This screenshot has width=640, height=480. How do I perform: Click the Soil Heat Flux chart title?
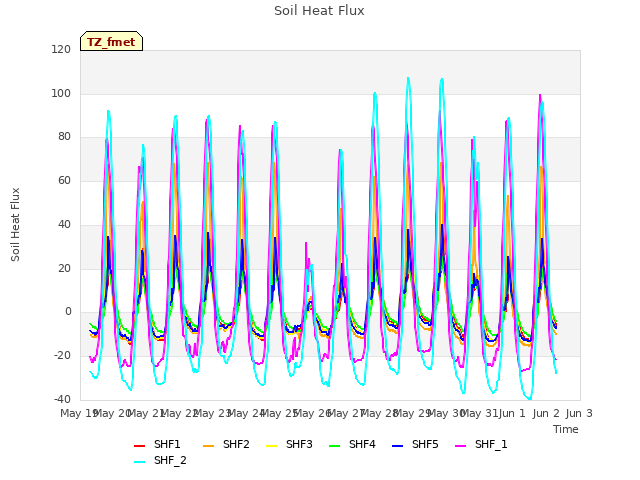coord(319,11)
